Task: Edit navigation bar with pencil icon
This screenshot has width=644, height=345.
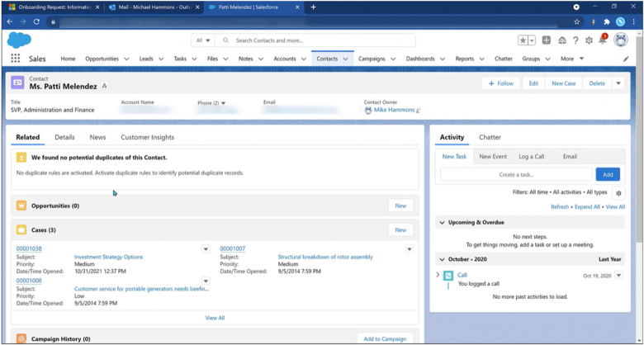Action: click(x=626, y=59)
